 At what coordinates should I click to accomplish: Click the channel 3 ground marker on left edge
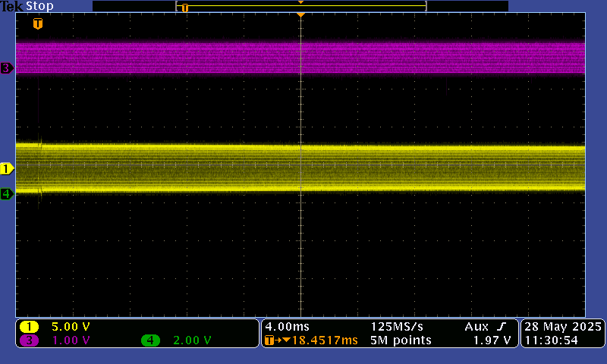(x=7, y=68)
